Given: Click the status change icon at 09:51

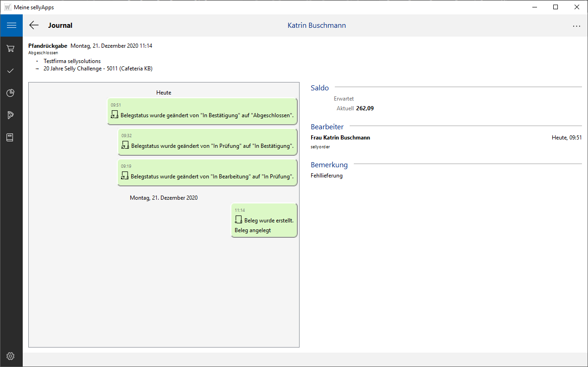Looking at the screenshot, I should 115,115.
